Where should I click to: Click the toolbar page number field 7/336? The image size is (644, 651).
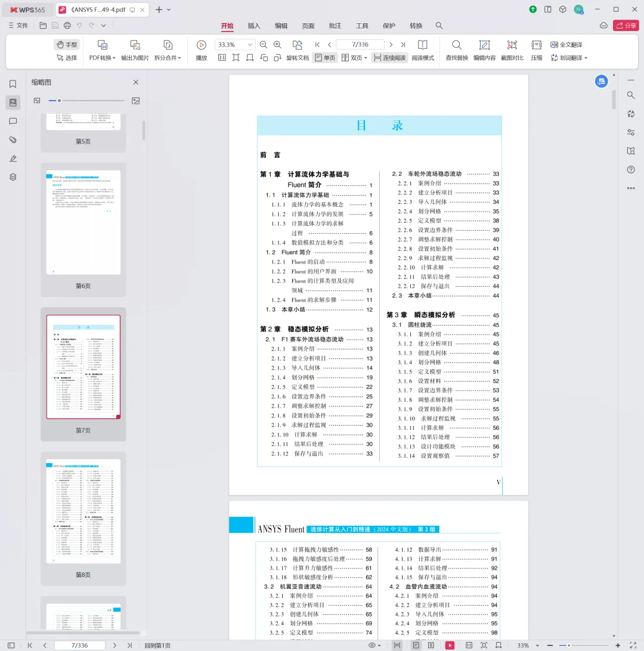tap(360, 45)
